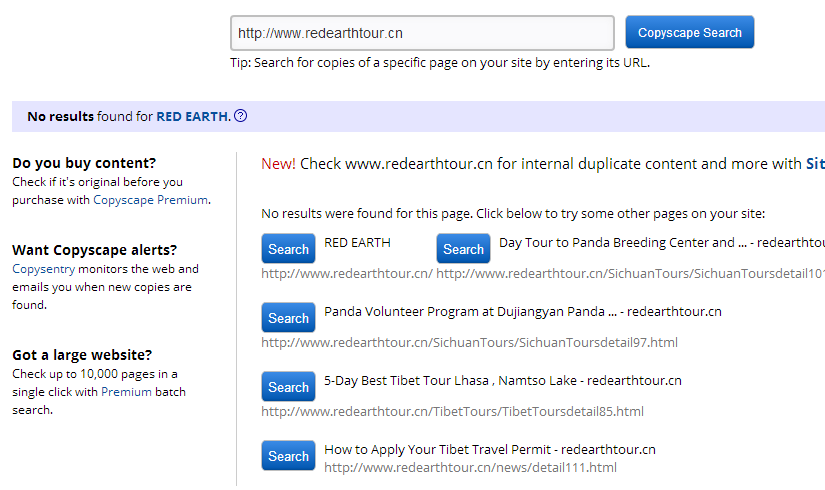The height and width of the screenshot is (490, 825).
Task: Click Search button for Panda Breeding Center tour
Action: click(x=463, y=248)
